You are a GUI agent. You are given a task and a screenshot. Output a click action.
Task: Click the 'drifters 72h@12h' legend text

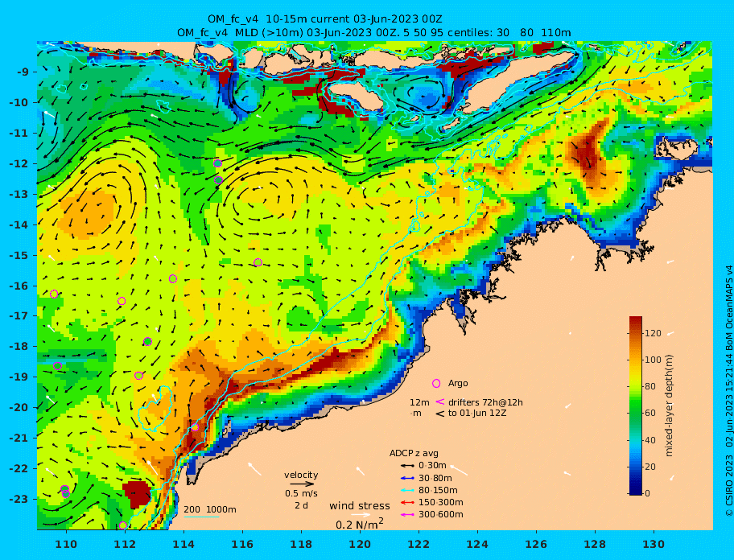point(485,402)
